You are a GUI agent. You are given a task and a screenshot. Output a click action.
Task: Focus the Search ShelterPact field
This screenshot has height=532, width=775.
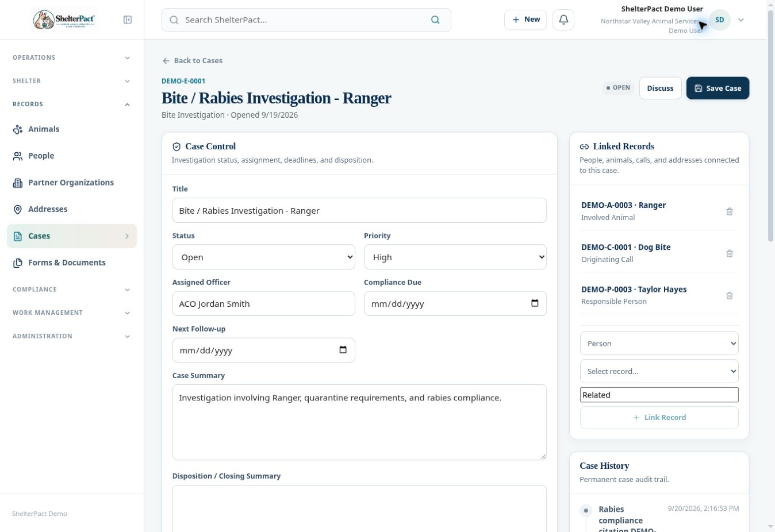pyautogui.click(x=306, y=20)
